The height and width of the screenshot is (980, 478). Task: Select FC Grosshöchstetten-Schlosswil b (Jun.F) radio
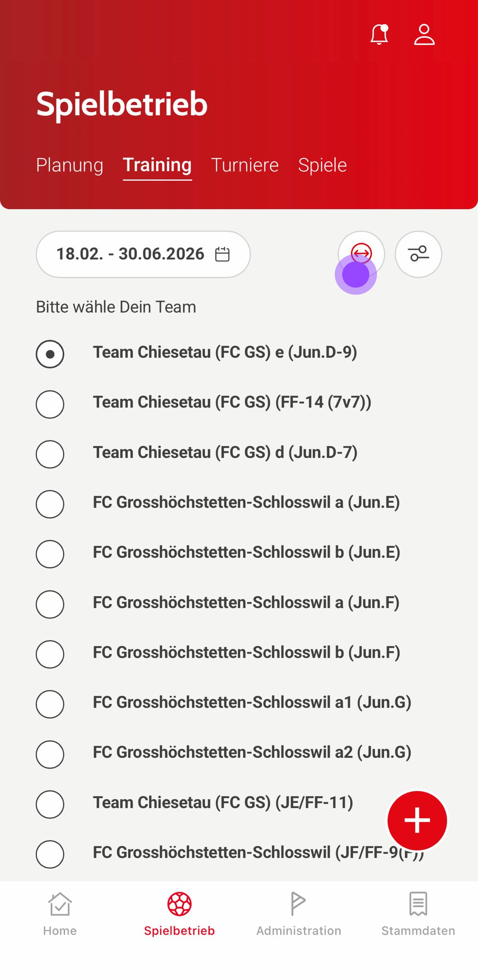click(50, 654)
